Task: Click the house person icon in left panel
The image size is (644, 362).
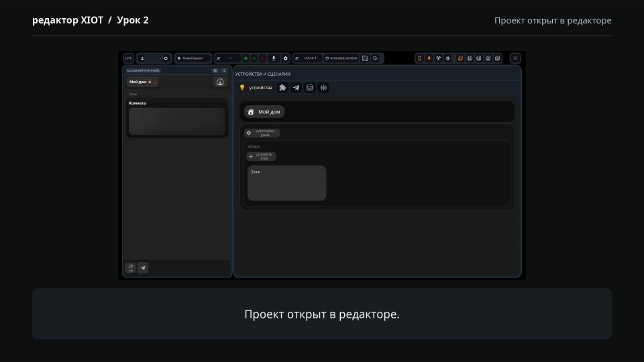Action: coord(220,82)
